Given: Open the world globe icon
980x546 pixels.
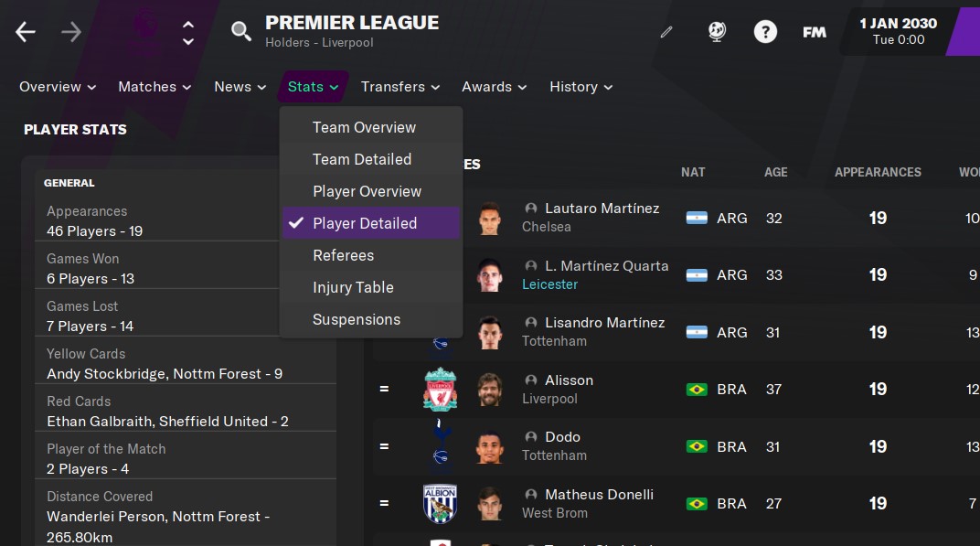Looking at the screenshot, I should [717, 30].
